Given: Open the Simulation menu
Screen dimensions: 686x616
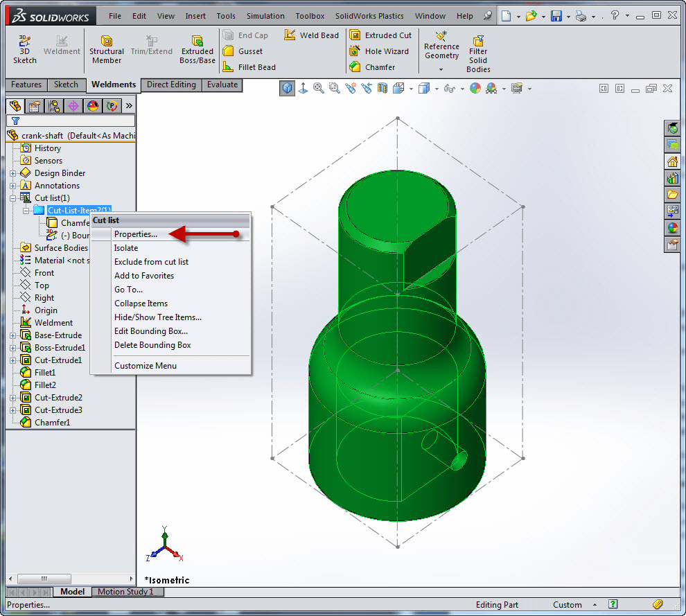Looking at the screenshot, I should point(265,16).
